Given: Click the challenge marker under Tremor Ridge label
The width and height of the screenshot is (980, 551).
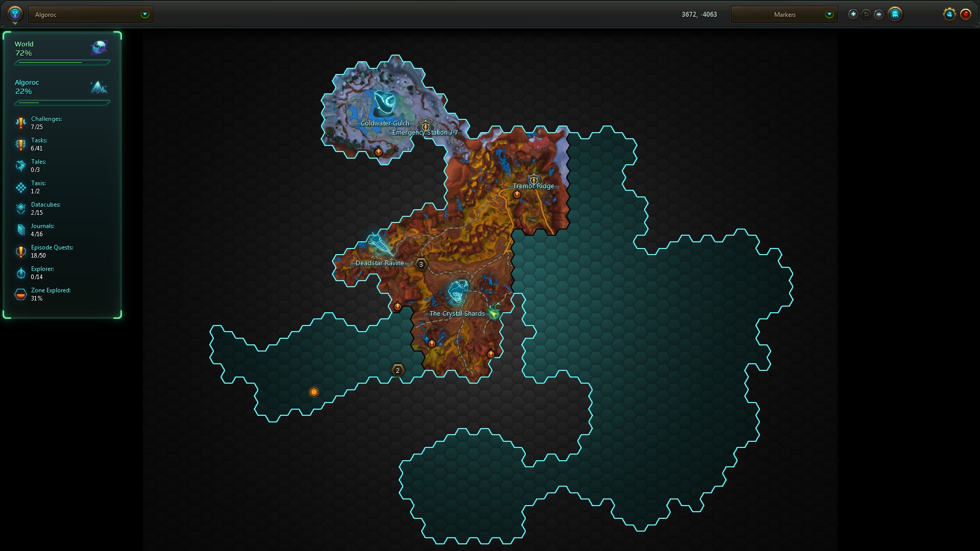Looking at the screenshot, I should [517, 194].
